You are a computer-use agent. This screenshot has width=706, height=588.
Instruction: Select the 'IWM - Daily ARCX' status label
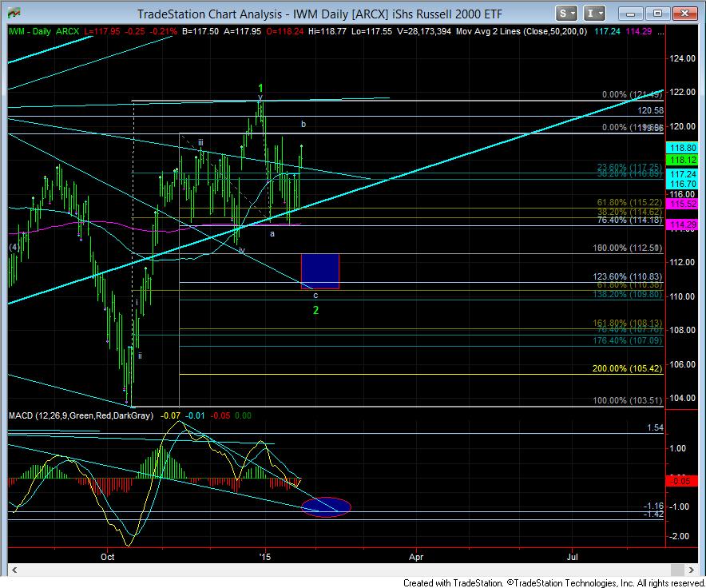(44, 31)
